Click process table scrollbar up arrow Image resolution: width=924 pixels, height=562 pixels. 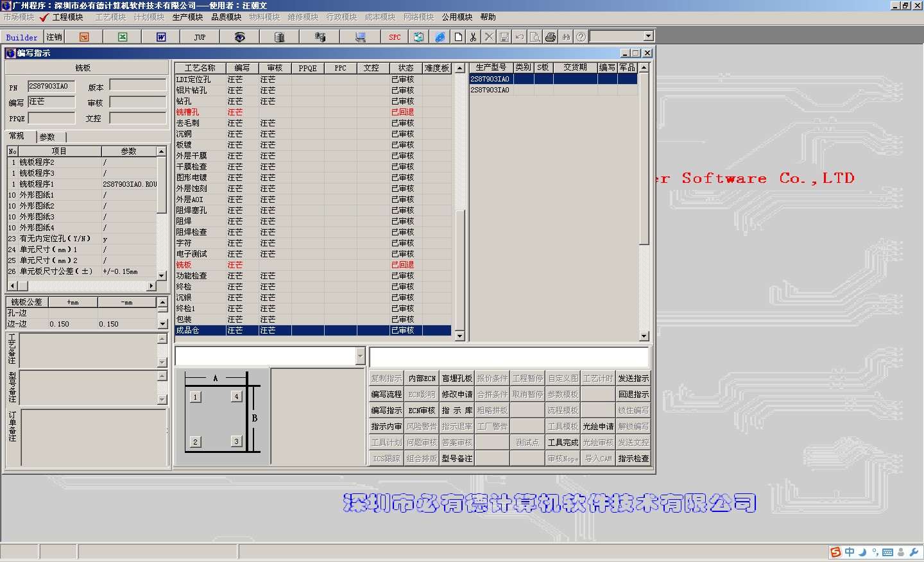(459, 68)
